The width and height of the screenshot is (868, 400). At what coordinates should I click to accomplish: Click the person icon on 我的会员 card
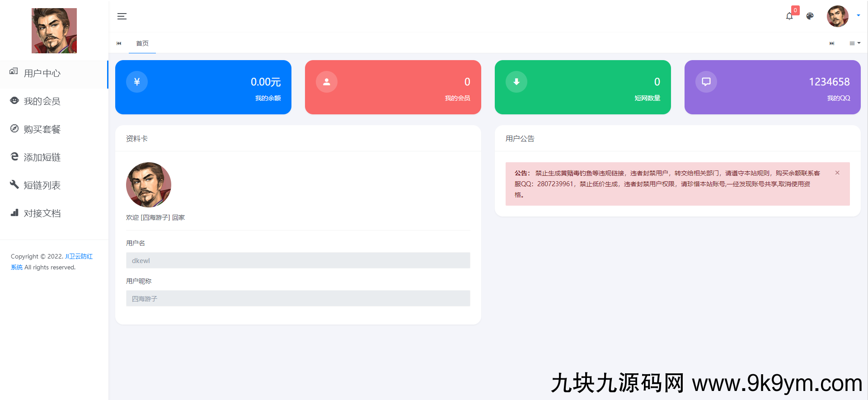pos(327,82)
